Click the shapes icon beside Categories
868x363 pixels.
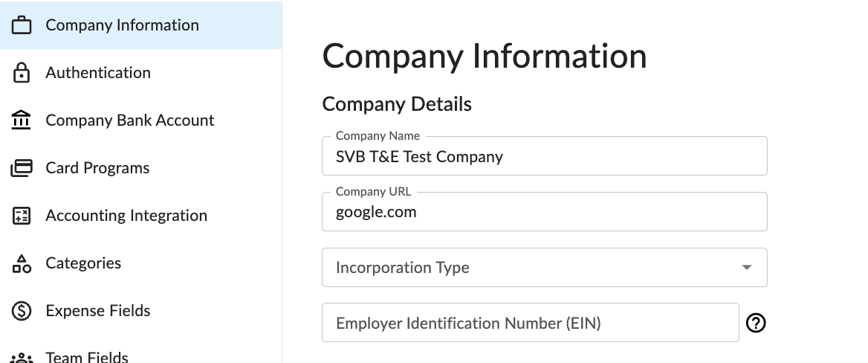[22, 263]
